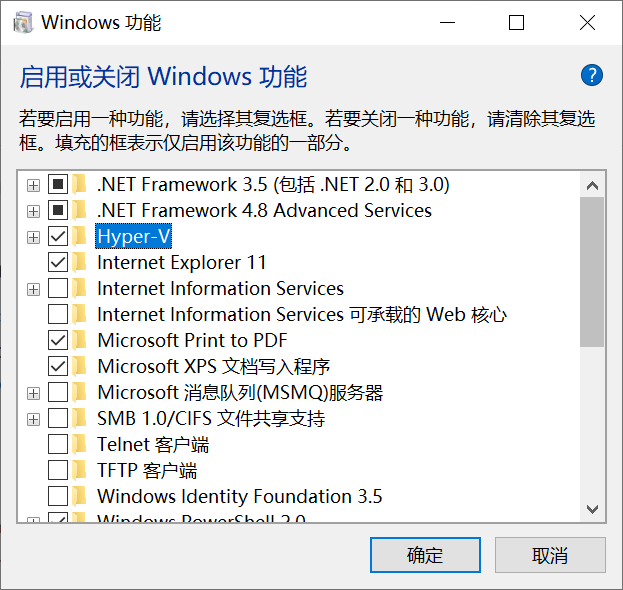Click the scrollbar up arrow
The width and height of the screenshot is (623, 590).
click(x=592, y=185)
